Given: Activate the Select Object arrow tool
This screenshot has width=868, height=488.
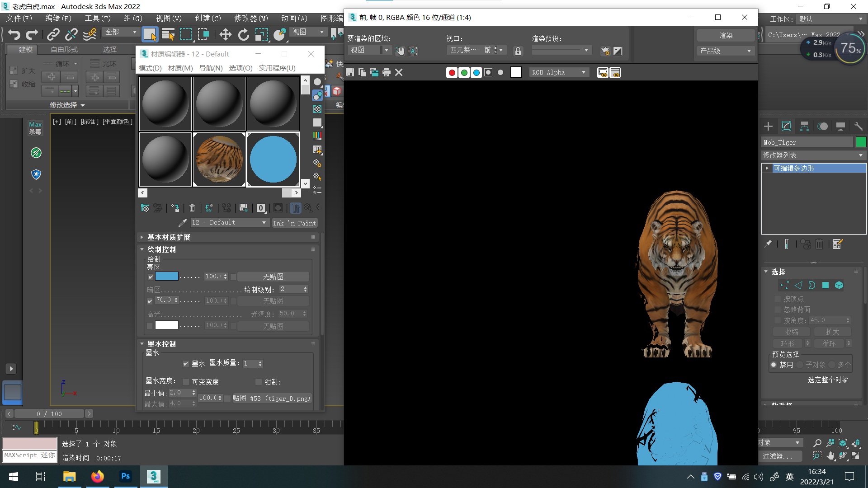Looking at the screenshot, I should tap(150, 34).
